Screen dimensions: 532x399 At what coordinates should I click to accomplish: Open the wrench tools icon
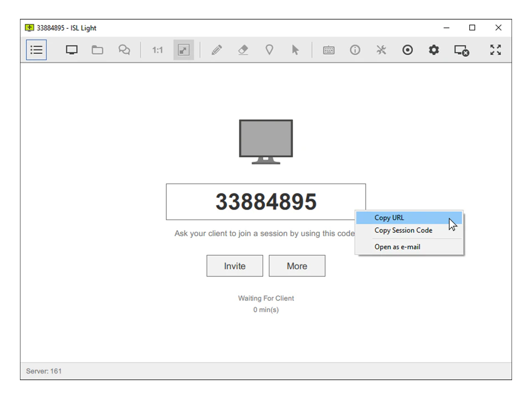[381, 50]
